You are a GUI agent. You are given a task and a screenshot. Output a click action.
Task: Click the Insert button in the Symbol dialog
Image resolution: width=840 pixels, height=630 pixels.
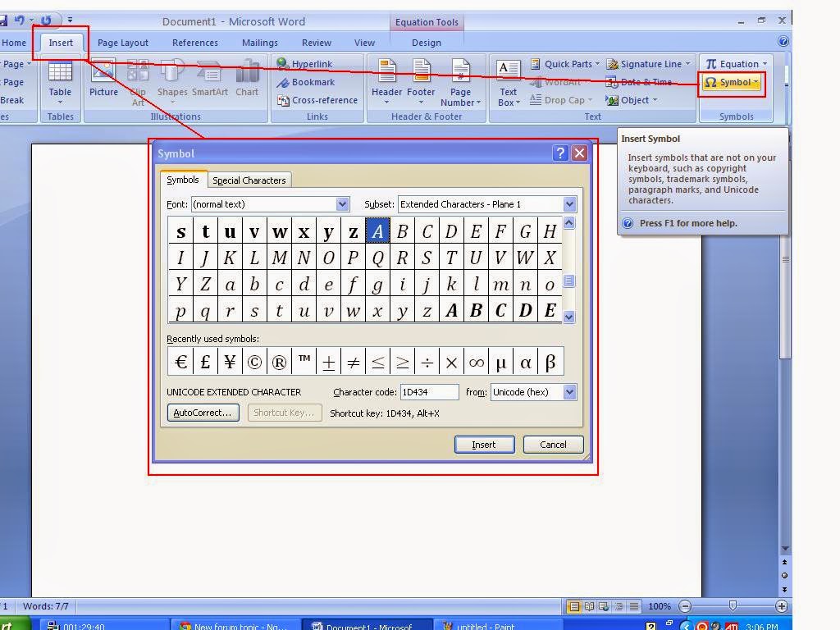point(484,444)
